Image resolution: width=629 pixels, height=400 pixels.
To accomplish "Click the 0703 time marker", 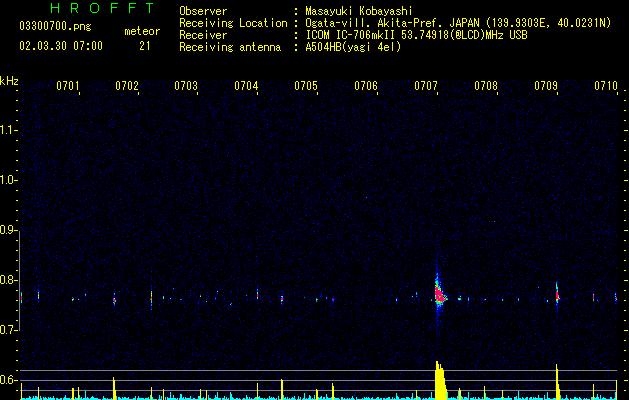I will coord(186,86).
